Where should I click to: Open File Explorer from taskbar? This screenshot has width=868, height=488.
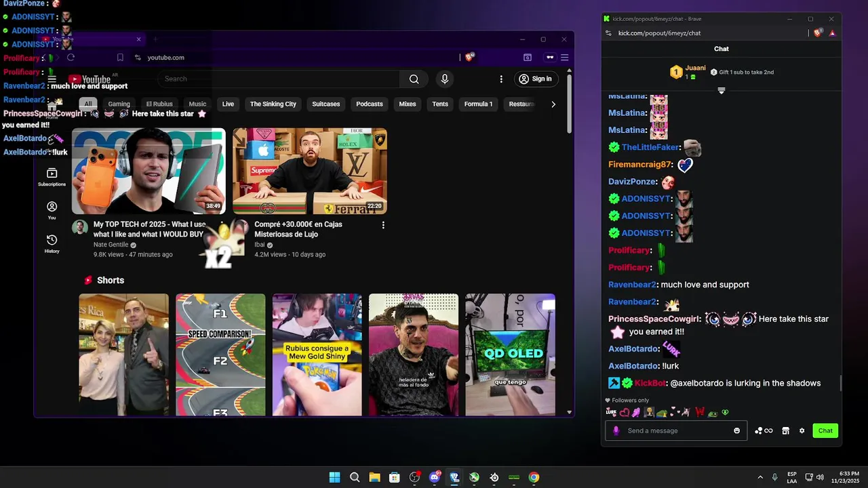(x=374, y=477)
